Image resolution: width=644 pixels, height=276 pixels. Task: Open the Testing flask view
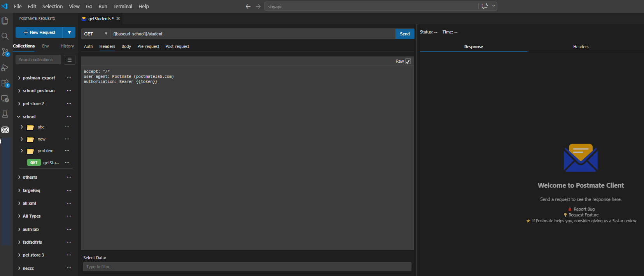[x=5, y=114]
